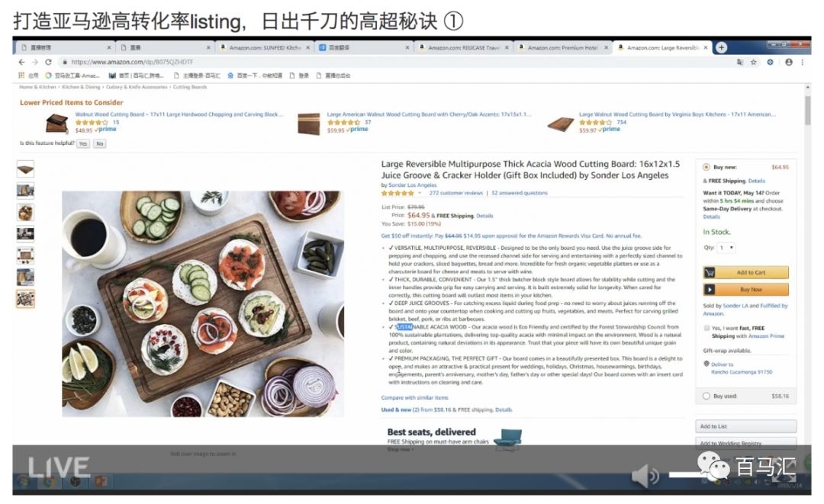Click the translate page icon
This screenshot has height=504, width=824.
(740, 62)
